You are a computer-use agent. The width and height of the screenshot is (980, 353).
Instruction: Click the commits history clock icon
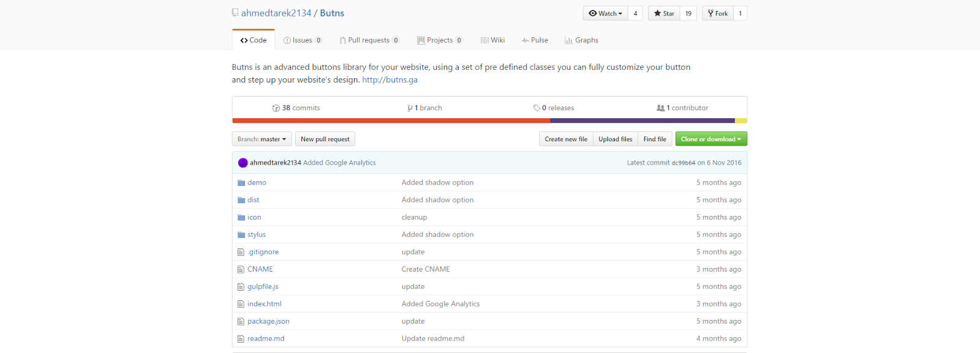276,108
